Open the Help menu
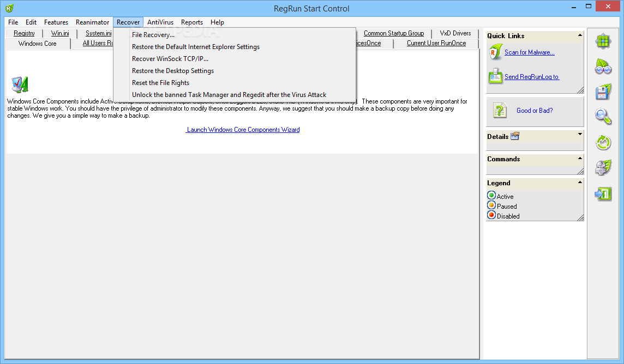 click(217, 22)
